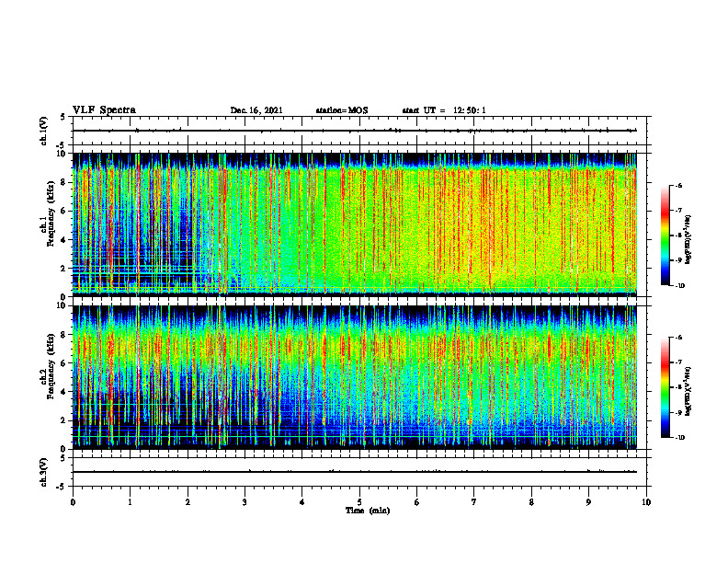Click inside the ch.2 spectrogram panel

[x=355, y=377]
